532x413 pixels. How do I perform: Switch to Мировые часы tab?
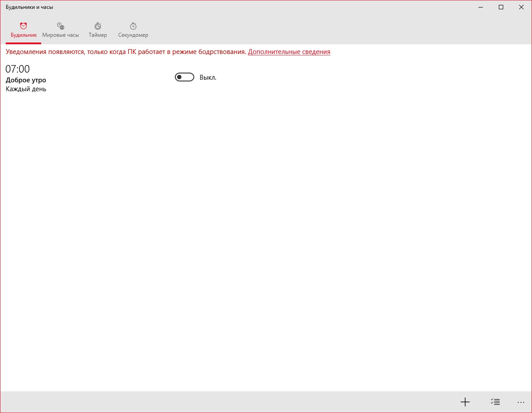61,30
